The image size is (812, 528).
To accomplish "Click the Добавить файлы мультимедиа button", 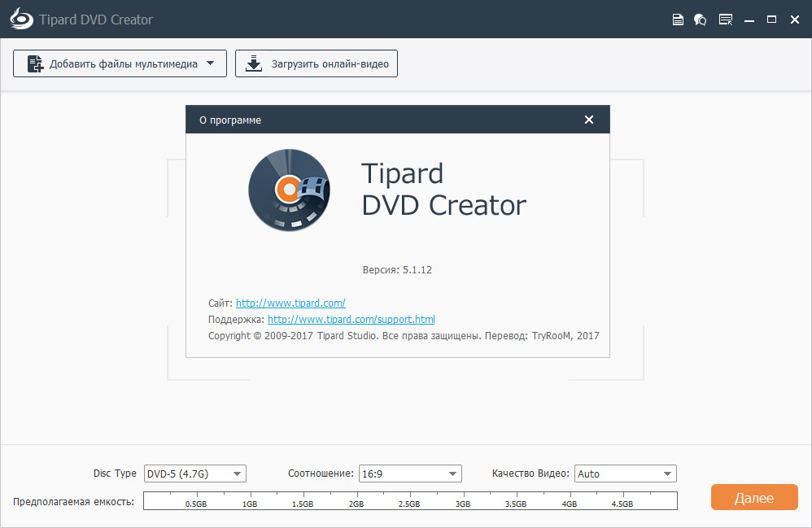I will (x=120, y=63).
